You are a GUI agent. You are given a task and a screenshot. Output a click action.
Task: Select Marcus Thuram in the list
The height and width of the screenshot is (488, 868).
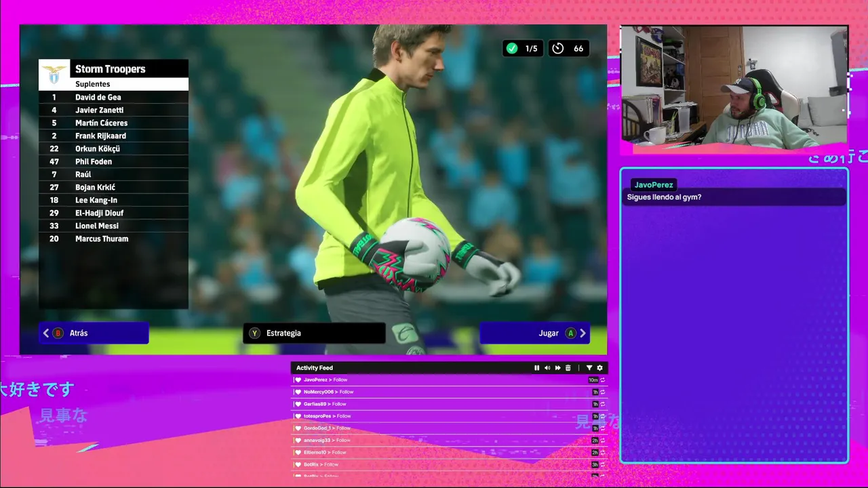pos(114,239)
